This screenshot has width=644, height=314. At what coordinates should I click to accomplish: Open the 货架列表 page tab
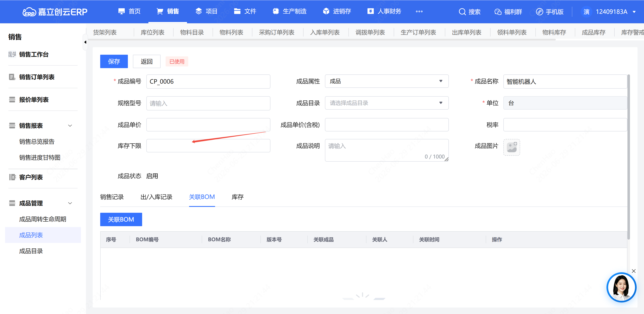click(x=105, y=32)
